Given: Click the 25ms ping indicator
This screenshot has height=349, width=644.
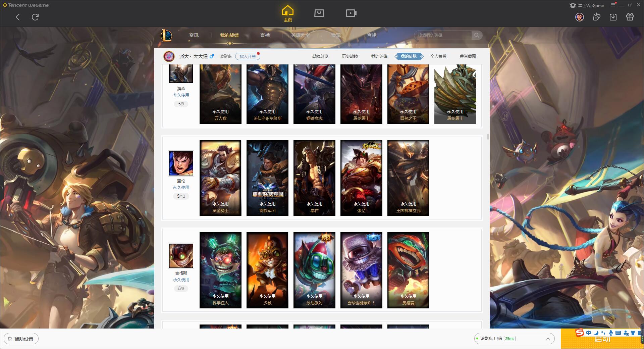Looking at the screenshot, I should click(x=509, y=339).
